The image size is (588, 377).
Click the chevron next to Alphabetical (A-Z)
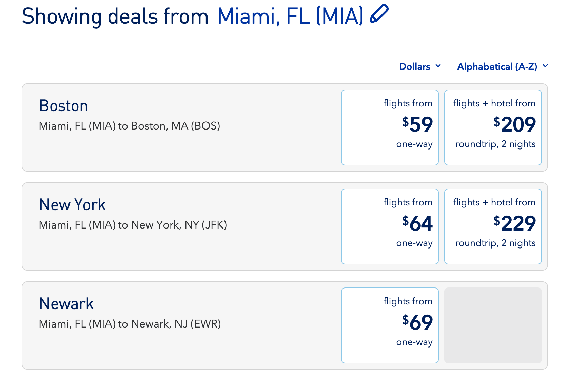545,66
